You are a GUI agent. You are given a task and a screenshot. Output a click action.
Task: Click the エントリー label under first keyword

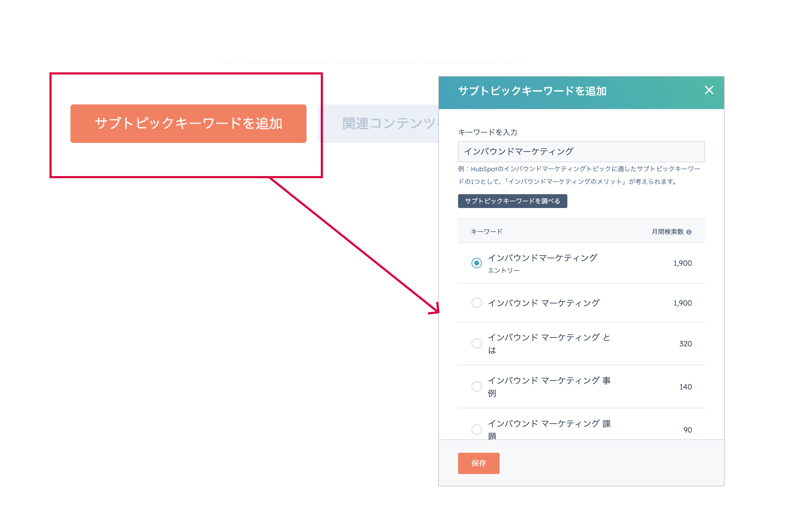click(x=504, y=271)
